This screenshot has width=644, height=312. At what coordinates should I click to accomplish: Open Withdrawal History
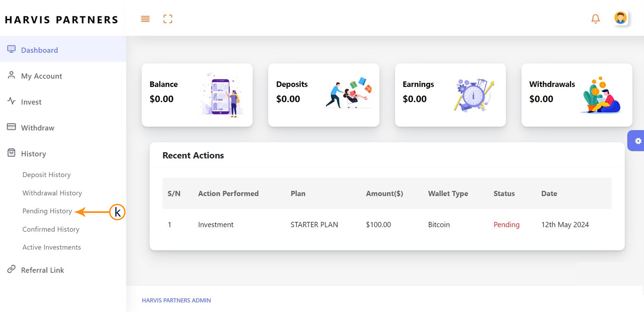coord(52,193)
